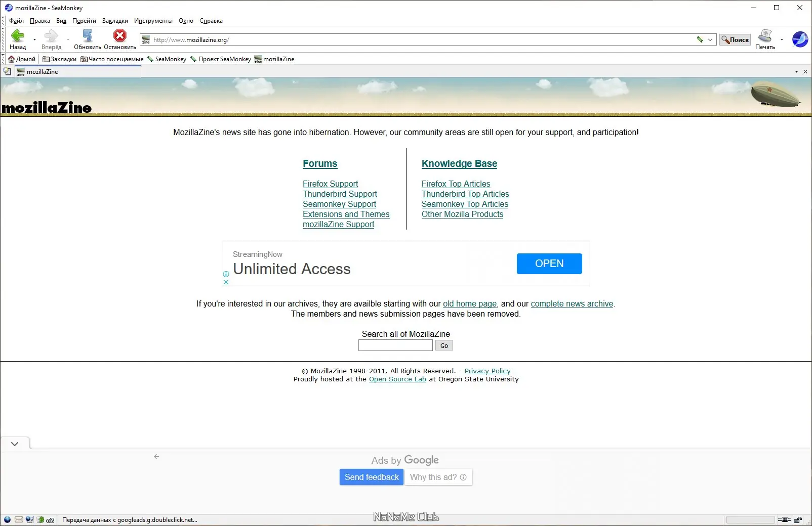Open the Privacy Policy link
Image resolution: width=812 pixels, height=526 pixels.
[488, 371]
